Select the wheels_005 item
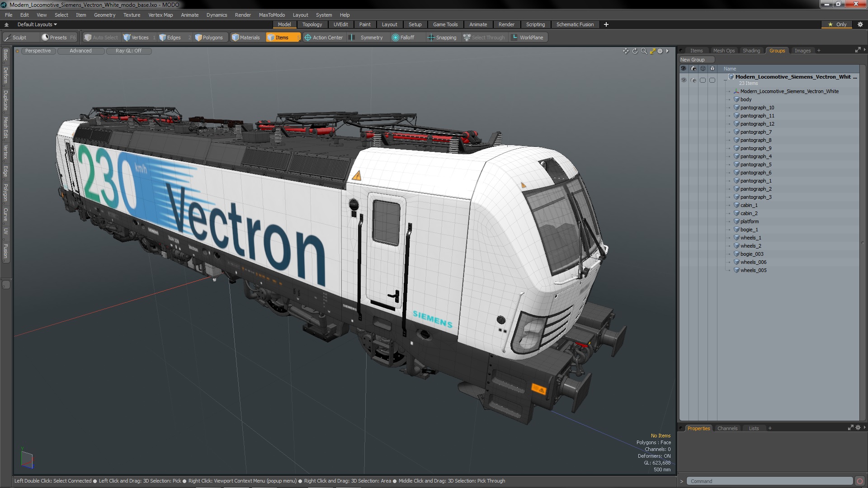 click(x=753, y=270)
